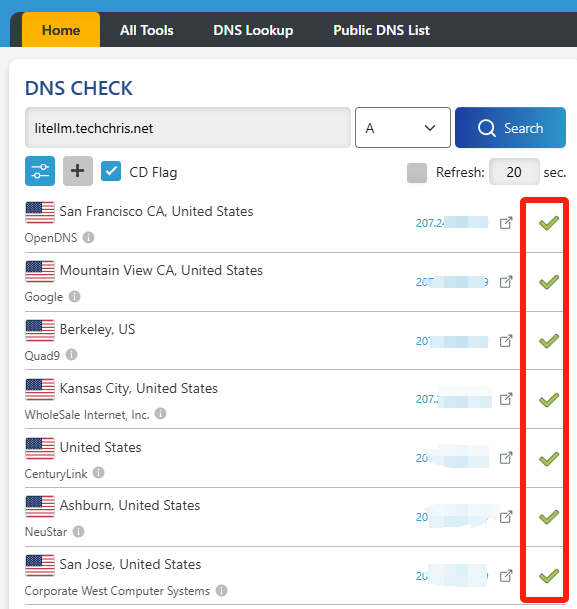The height and width of the screenshot is (609, 577).
Task: Click the OpenDNS resolved IP address link
Action: (x=452, y=223)
